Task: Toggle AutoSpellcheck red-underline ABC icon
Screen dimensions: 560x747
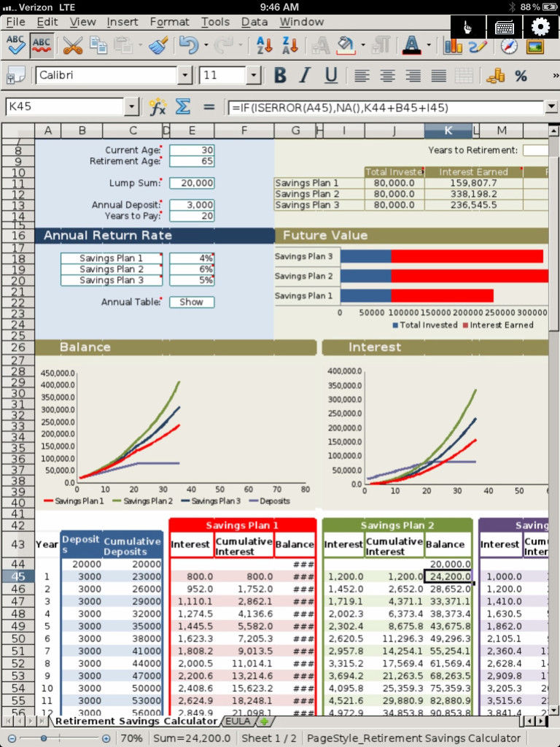Action: 42,46
